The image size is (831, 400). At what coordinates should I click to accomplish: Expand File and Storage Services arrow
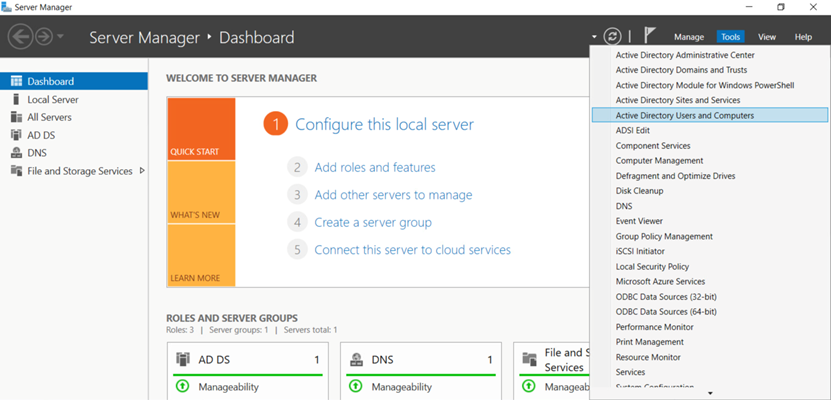point(142,171)
